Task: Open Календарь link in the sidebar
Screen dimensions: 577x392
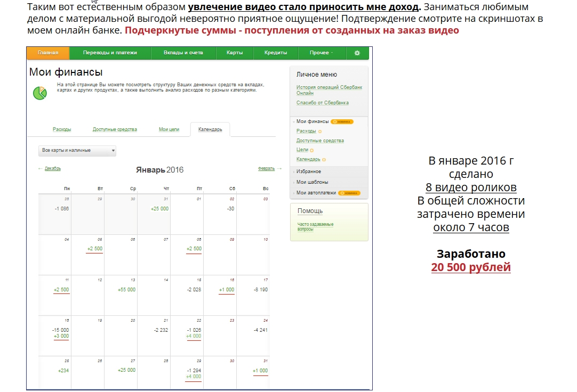Action: point(308,159)
